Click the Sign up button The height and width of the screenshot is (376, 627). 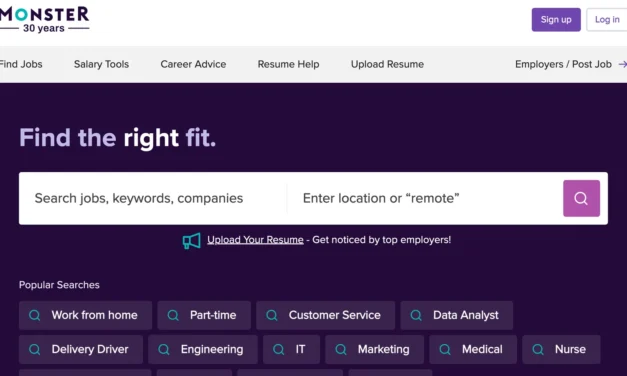click(x=556, y=20)
